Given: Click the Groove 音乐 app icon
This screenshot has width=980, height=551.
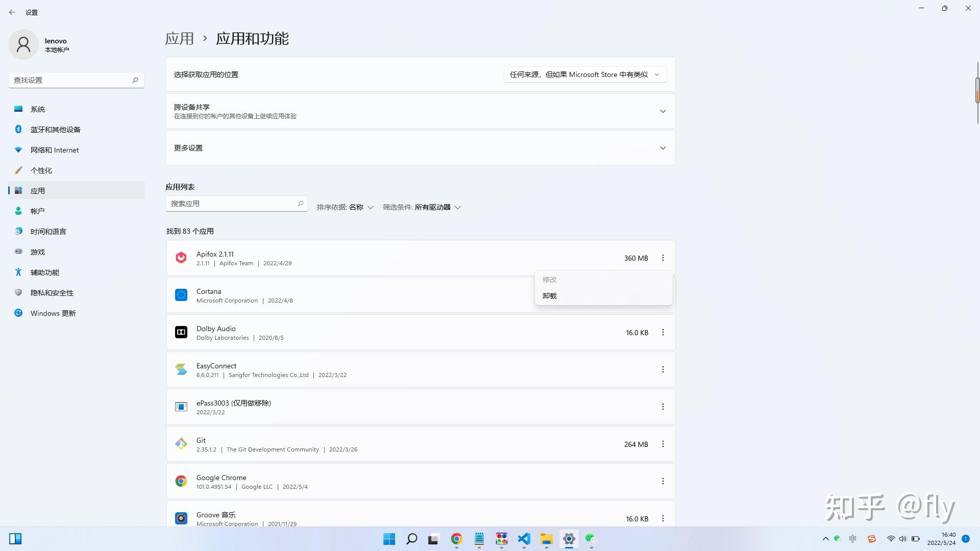Looking at the screenshot, I should pyautogui.click(x=181, y=518).
